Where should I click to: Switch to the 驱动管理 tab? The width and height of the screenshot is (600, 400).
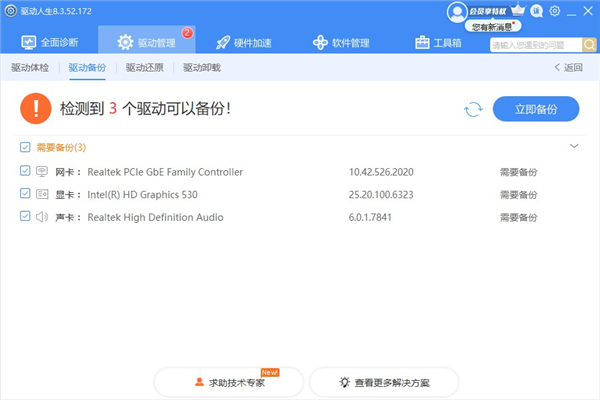(x=147, y=40)
